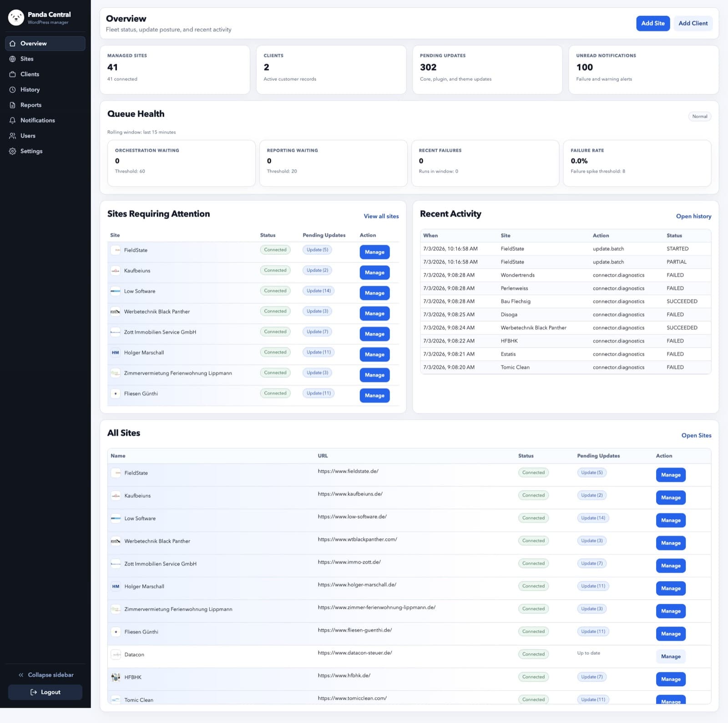
Task: Follow the Open history link
Action: [x=693, y=216]
